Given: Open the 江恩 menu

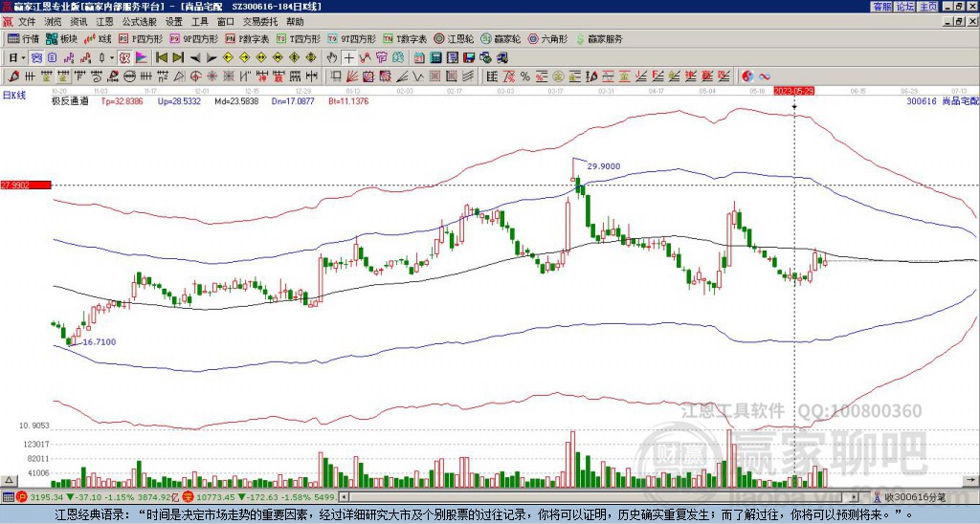Looking at the screenshot, I should pos(104,22).
